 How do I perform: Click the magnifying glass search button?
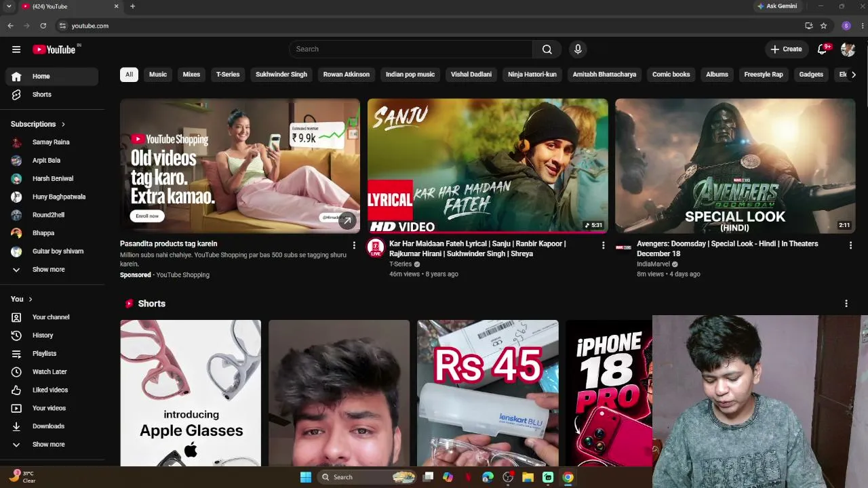click(x=547, y=49)
